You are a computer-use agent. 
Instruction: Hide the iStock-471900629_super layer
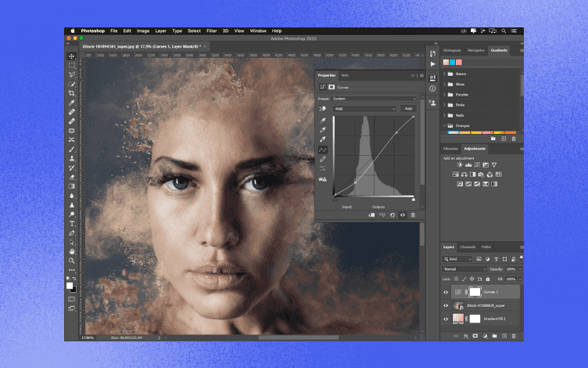point(446,305)
